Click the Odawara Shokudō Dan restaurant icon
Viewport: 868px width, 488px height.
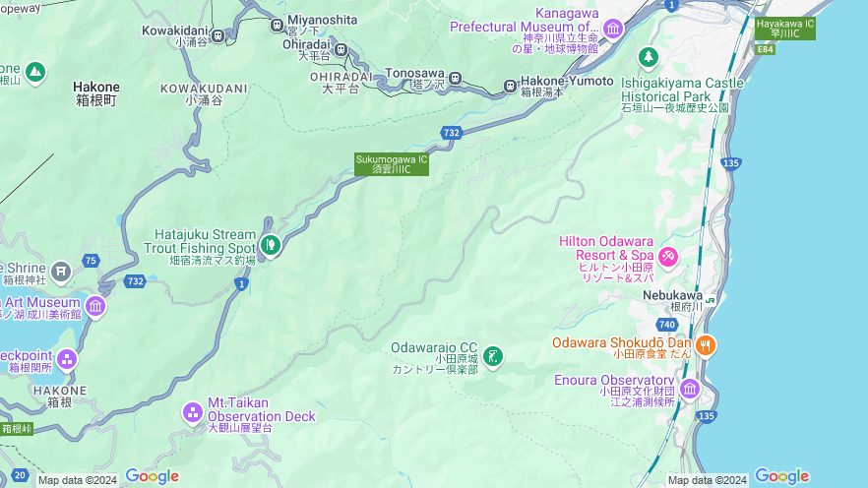(x=706, y=346)
